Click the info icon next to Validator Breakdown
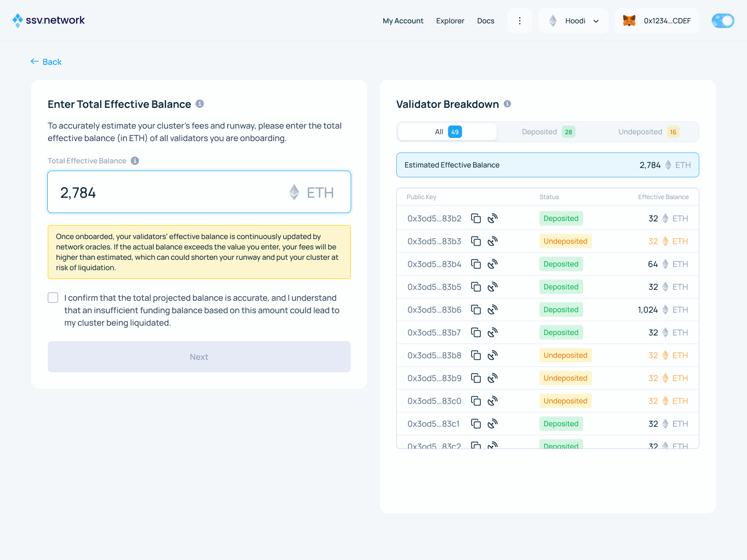The image size is (747, 560). 507,104
